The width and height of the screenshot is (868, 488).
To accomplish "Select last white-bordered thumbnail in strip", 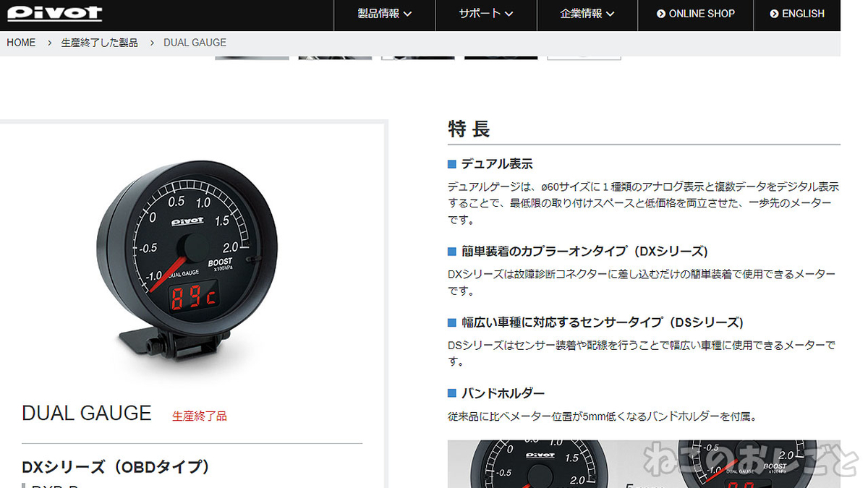I will pos(584,57).
